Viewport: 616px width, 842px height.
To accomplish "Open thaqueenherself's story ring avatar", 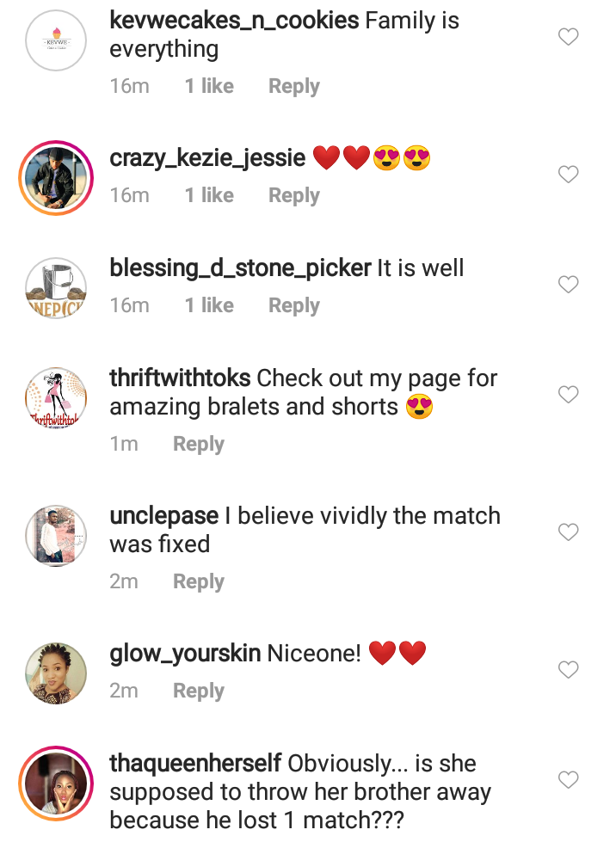I will 56,784.
